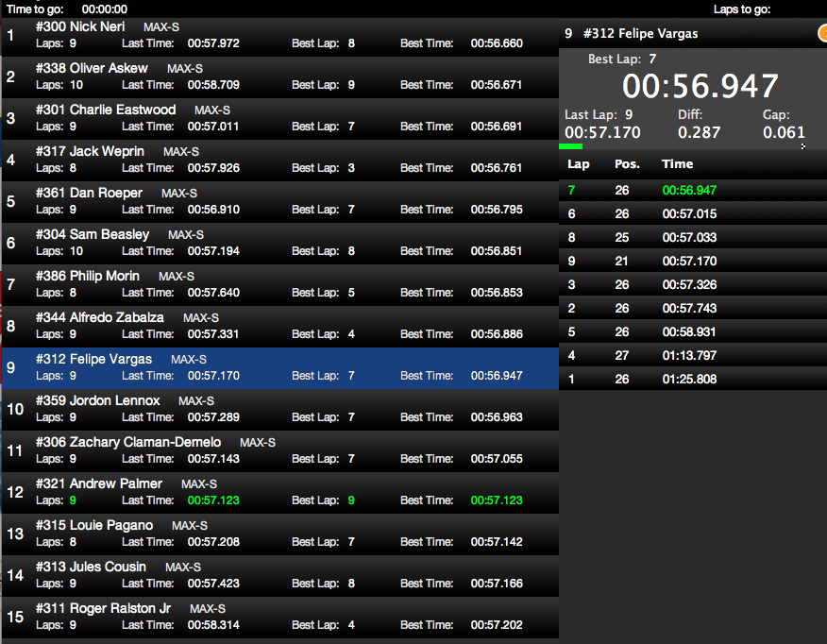The width and height of the screenshot is (827, 644).
Task: Select #338 Oliver Askew in the standings
Action: 279,76
